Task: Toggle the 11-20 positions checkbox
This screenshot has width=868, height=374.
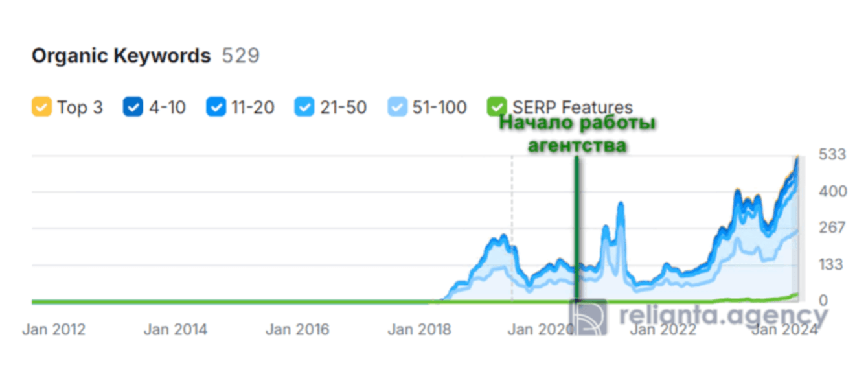Action: click(x=216, y=107)
